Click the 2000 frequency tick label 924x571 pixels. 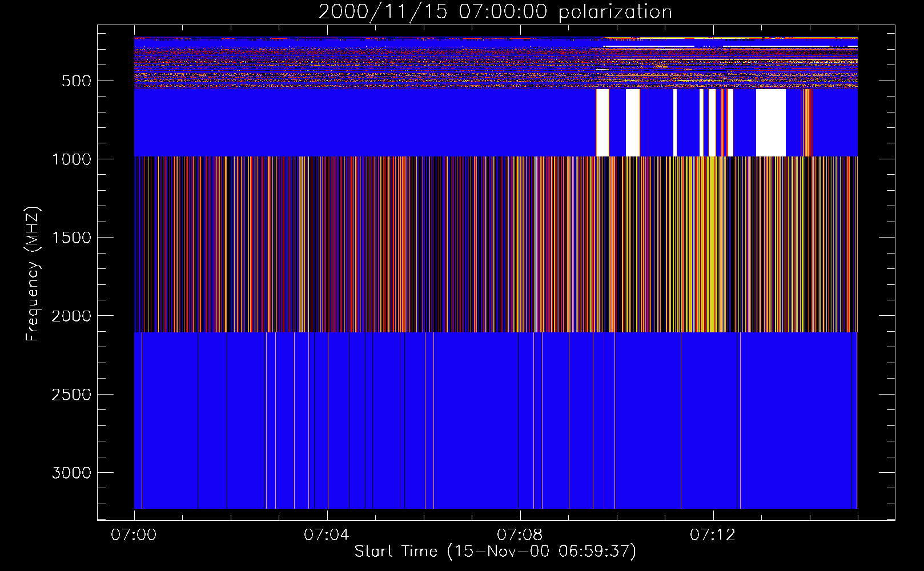click(71, 316)
